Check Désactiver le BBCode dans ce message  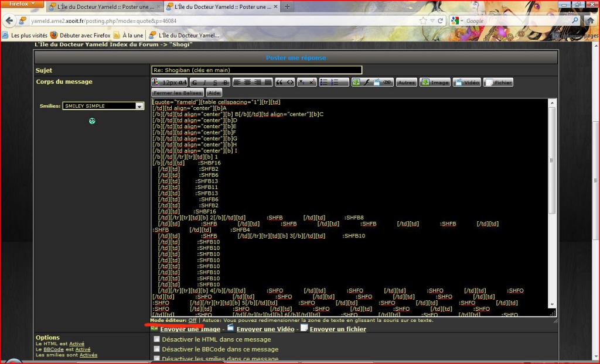point(157,349)
